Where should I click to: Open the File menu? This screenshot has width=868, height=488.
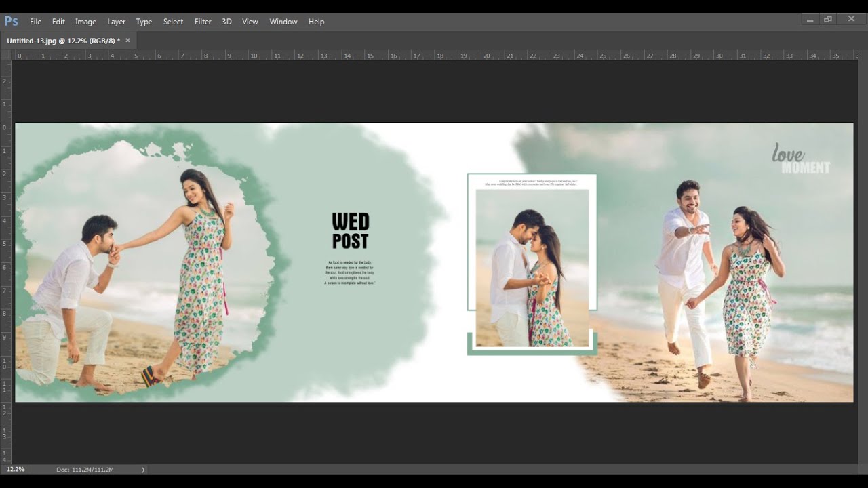[35, 22]
